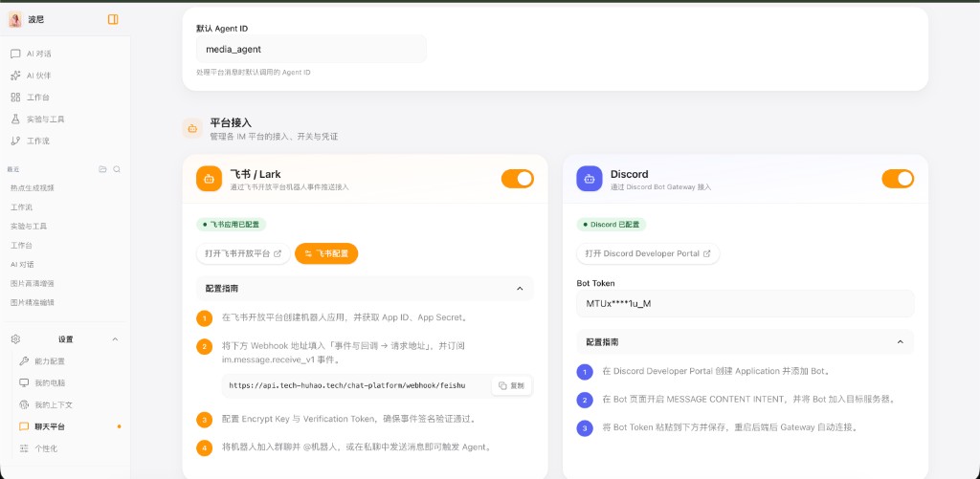980x479 pixels.
Task: Open 热点生成视频 recent item
Action: click(33, 188)
